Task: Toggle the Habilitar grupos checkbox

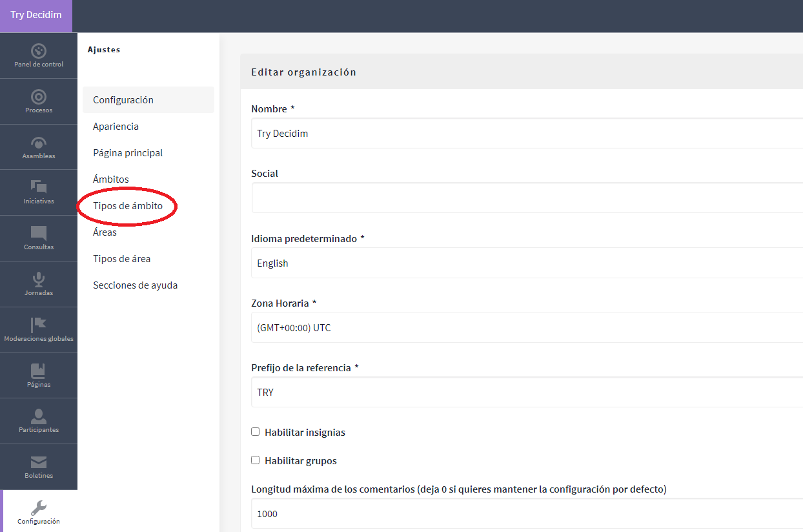Action: click(x=256, y=460)
